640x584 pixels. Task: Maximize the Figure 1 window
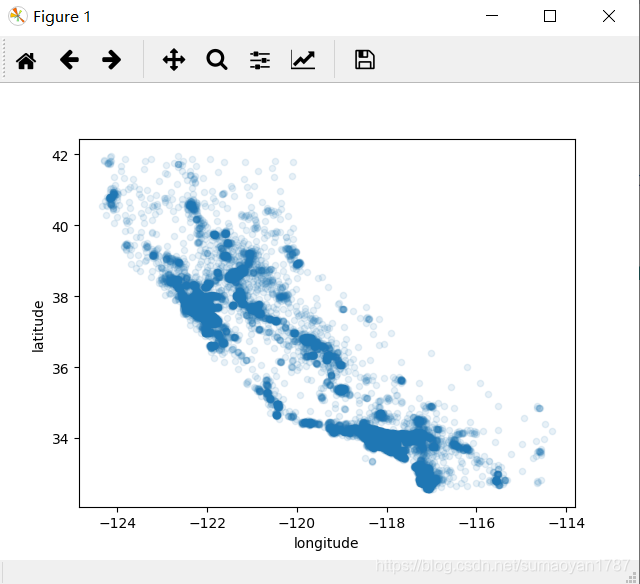tap(550, 16)
